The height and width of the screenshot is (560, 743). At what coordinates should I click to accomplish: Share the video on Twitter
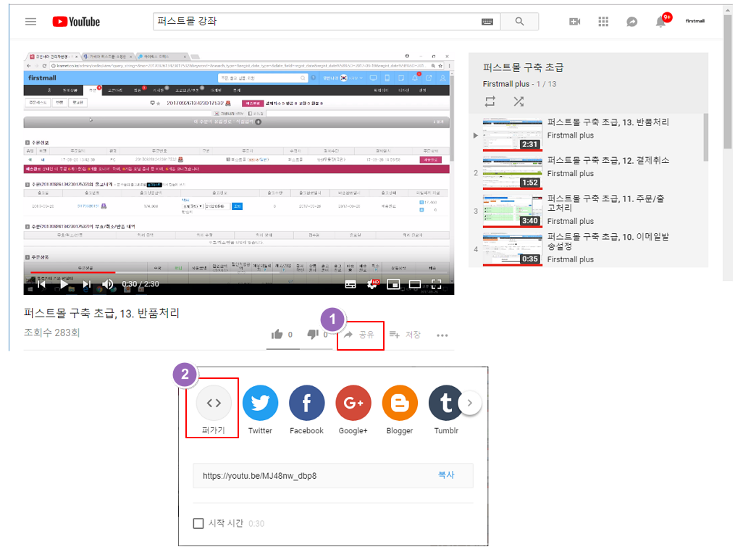coord(260,403)
